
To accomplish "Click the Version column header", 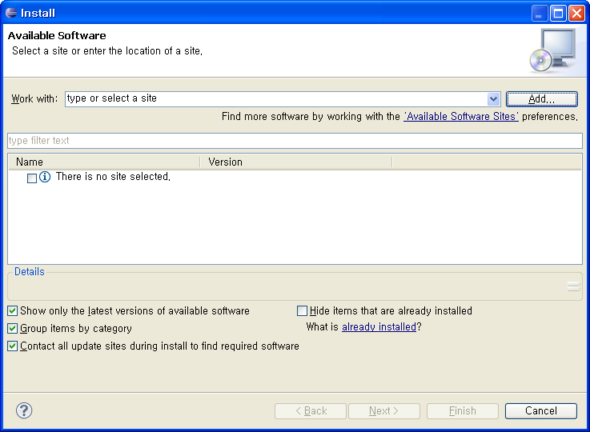I will tap(296, 162).
